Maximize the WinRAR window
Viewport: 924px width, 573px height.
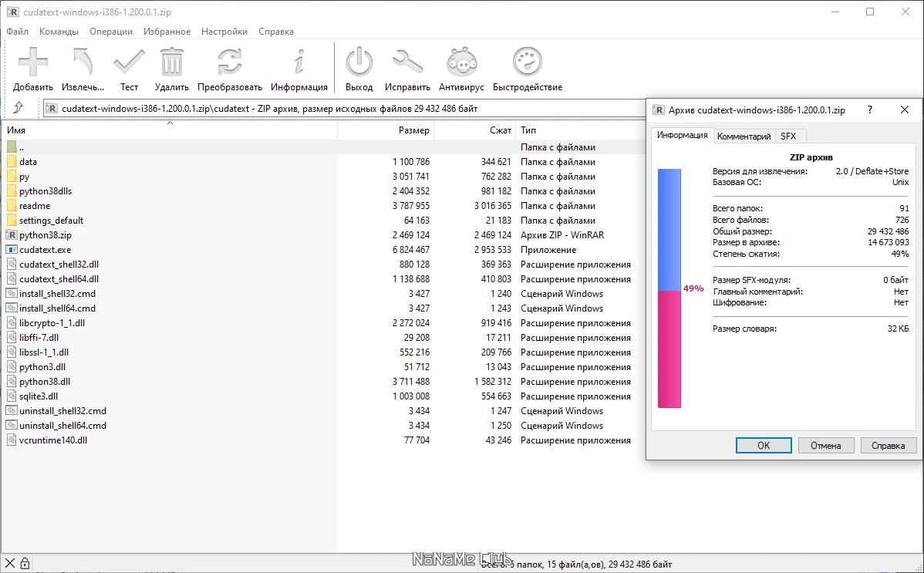pos(870,12)
